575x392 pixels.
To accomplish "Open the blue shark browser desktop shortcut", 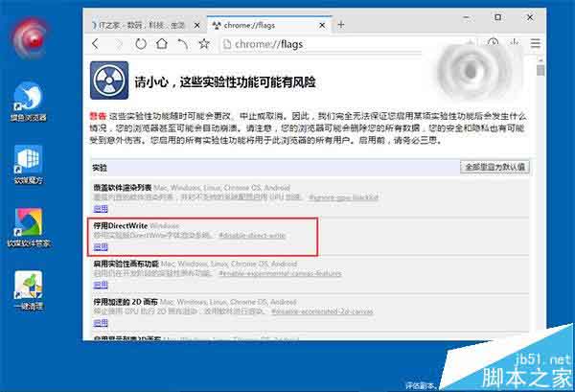I will (28, 102).
